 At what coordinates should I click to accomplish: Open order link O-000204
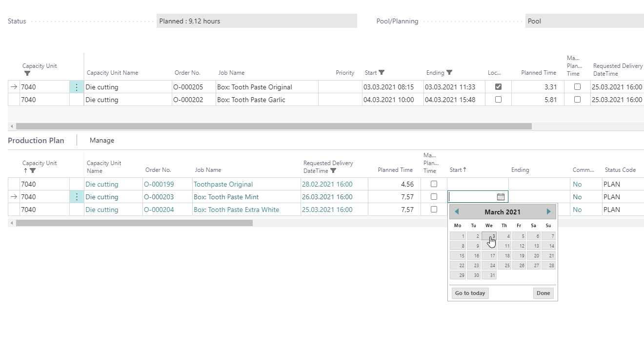coord(159,210)
